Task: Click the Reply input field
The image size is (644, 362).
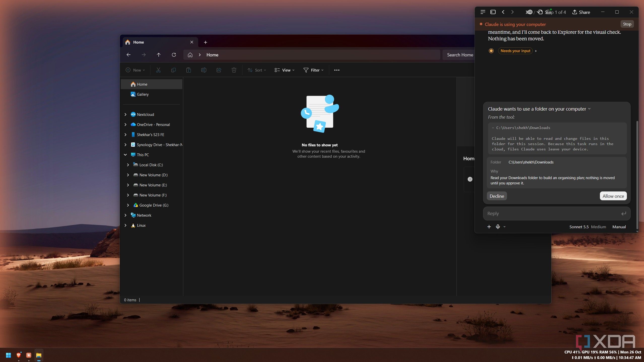Action: pyautogui.click(x=557, y=213)
